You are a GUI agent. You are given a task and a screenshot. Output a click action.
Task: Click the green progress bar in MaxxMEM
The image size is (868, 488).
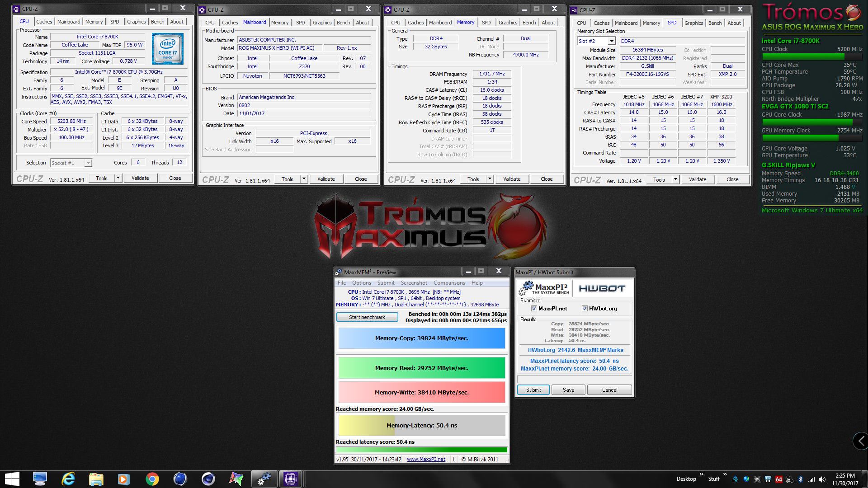coord(422,450)
